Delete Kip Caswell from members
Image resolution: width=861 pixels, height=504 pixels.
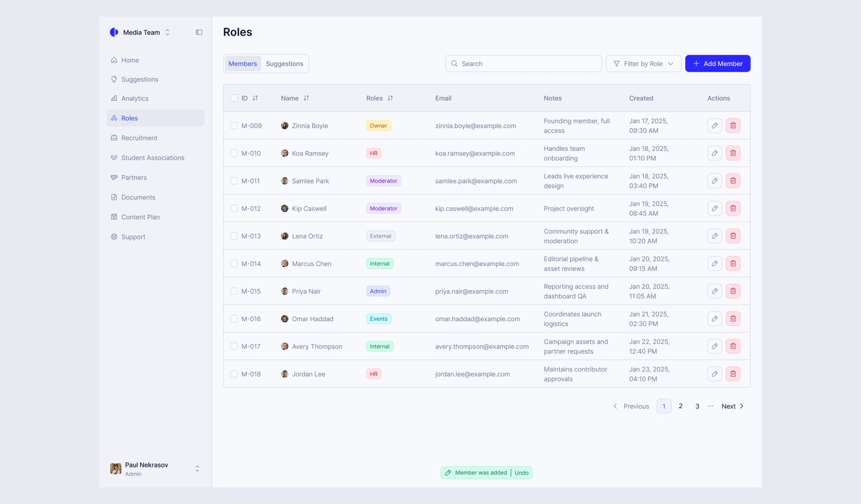point(733,209)
